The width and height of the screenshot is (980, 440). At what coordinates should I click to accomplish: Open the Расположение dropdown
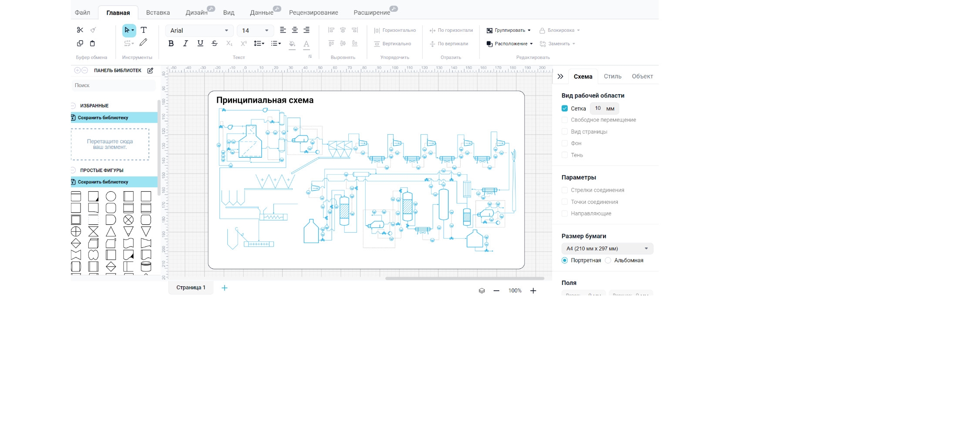click(x=509, y=44)
